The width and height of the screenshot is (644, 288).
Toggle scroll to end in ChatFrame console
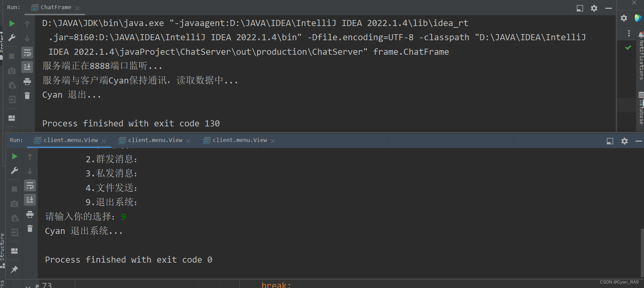tap(27, 67)
